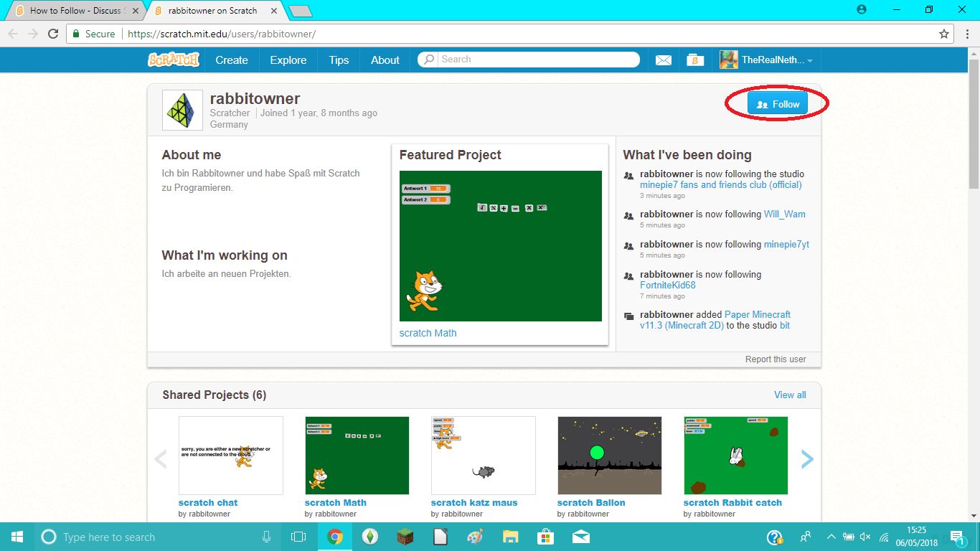Click the next arrow in Shared Projects carousel
The width and height of the screenshot is (980, 551).
(x=808, y=458)
